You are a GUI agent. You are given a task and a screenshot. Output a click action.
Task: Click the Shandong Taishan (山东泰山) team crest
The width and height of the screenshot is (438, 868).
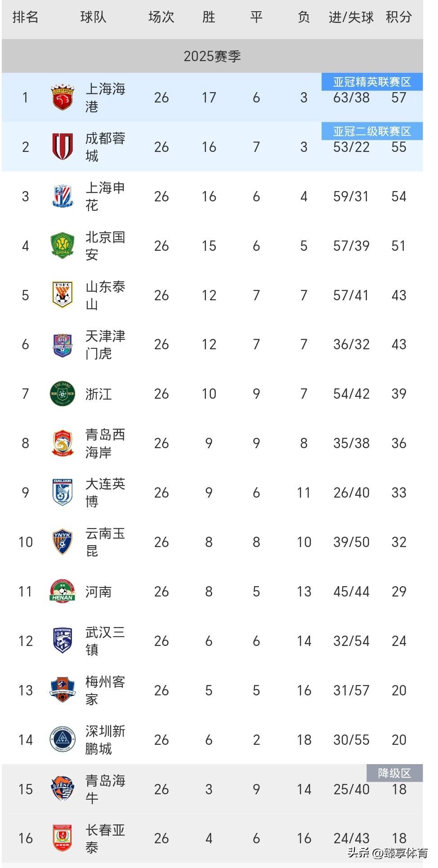pos(62,295)
